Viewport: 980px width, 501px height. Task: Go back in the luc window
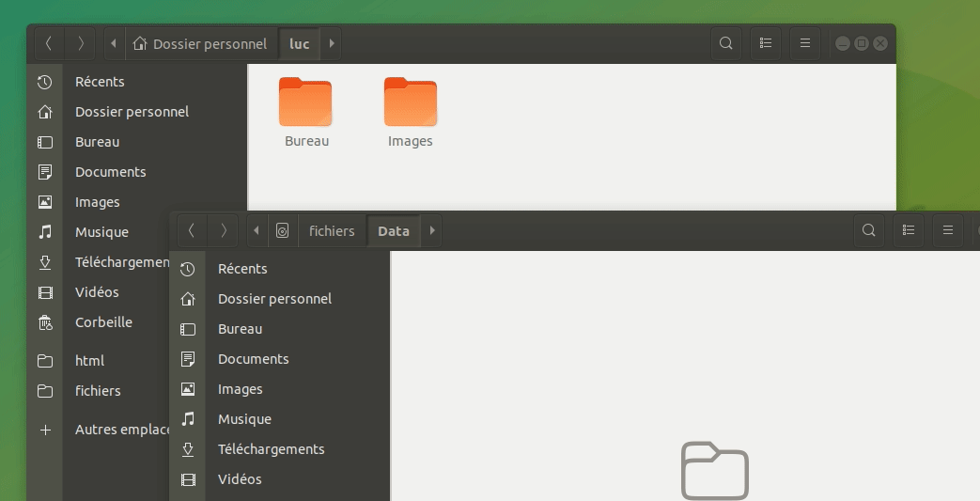(x=49, y=43)
